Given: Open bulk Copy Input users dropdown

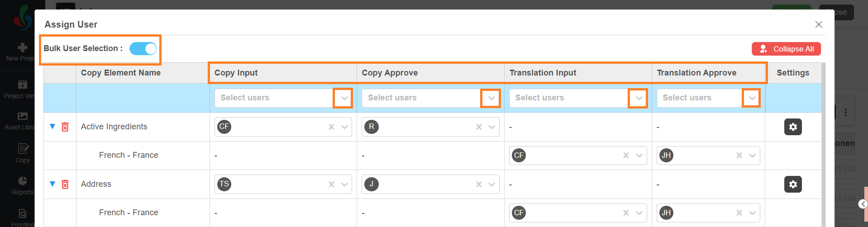Looking at the screenshot, I should (344, 98).
